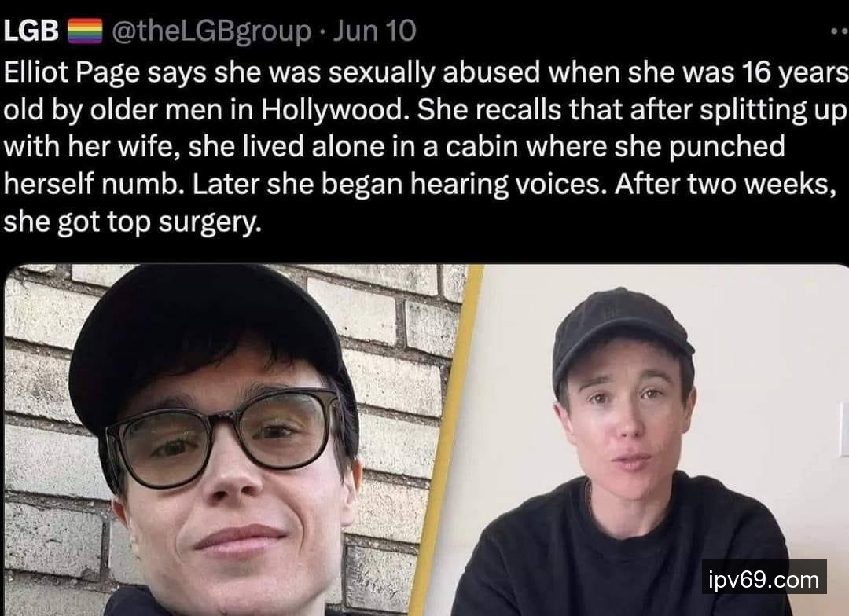The height and width of the screenshot is (616, 849).
Task: Open the LGB display name profile
Action: pyautogui.click(x=31, y=31)
